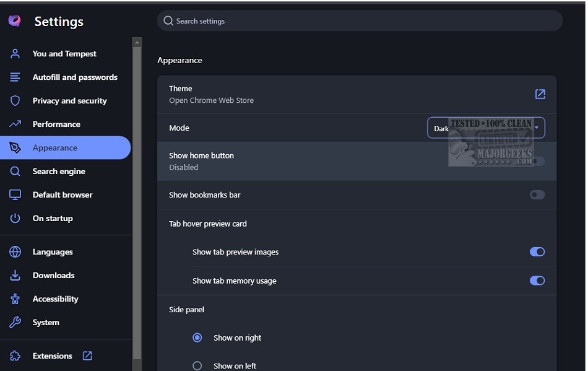Click the Accessibility figure icon
The image size is (588, 371).
click(x=15, y=299)
